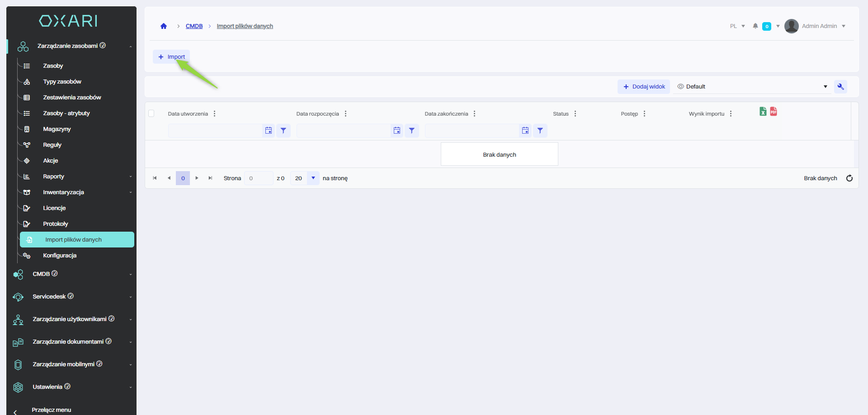This screenshot has height=415, width=868.
Task: Click the Strona page number field
Action: pyautogui.click(x=258, y=178)
